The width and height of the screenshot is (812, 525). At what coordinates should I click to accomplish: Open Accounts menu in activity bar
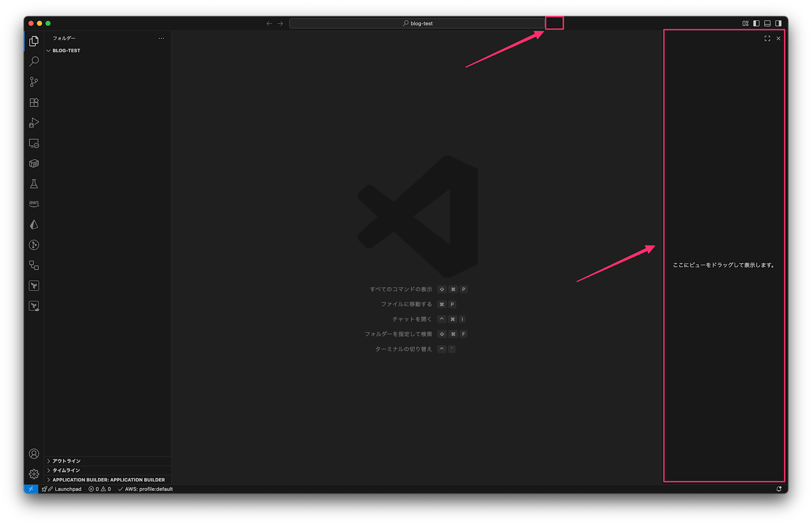(x=34, y=454)
